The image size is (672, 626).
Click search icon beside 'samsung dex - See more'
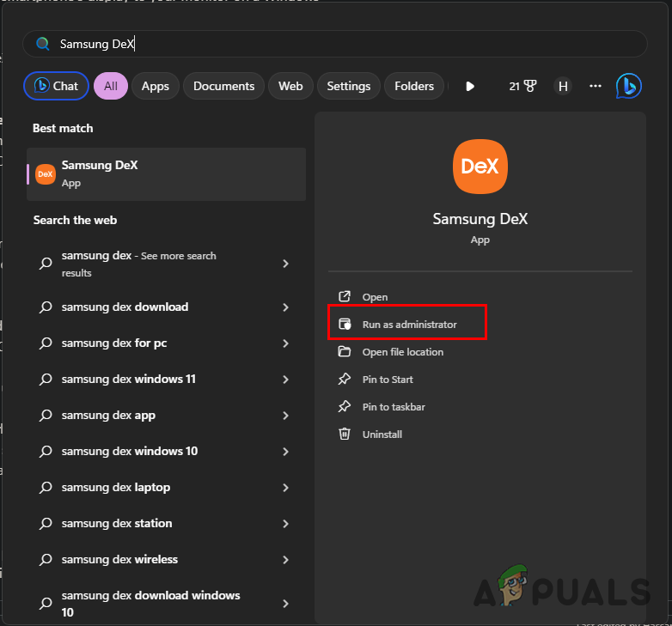point(46,264)
